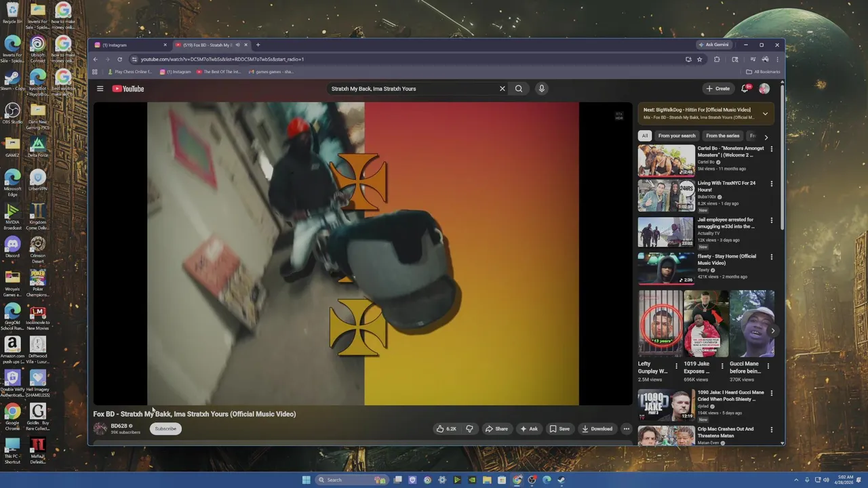Share the Fox BD video
868x488 pixels.
tap(496, 428)
